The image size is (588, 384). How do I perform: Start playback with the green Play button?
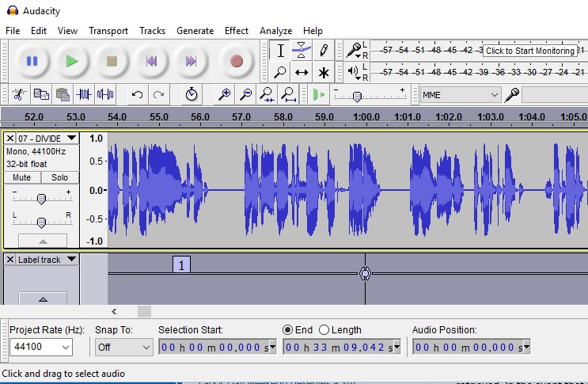pyautogui.click(x=72, y=61)
